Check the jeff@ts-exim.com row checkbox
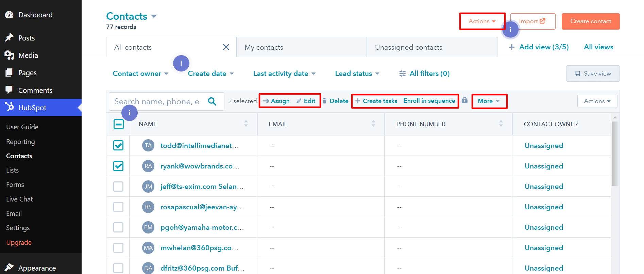Image resolution: width=644 pixels, height=274 pixels. click(118, 187)
